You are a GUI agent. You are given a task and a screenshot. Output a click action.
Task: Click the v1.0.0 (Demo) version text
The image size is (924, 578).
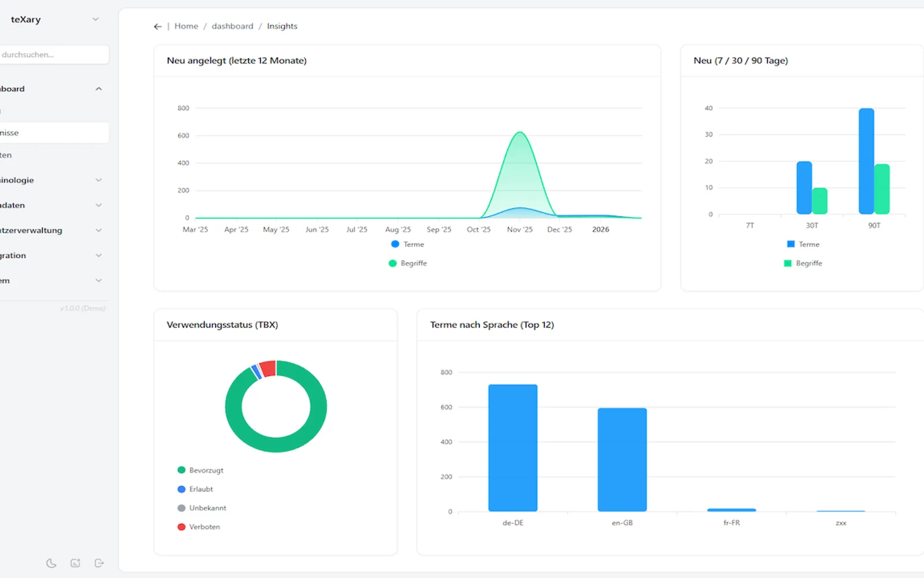tap(83, 309)
